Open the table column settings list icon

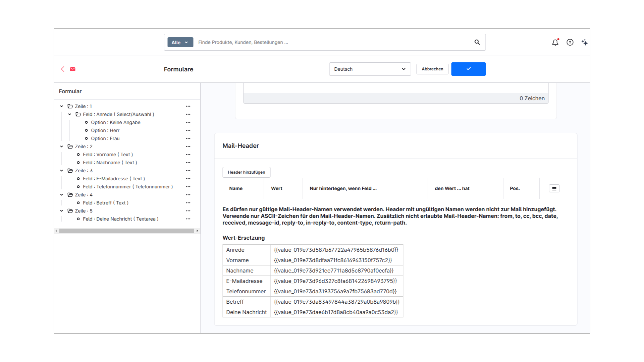554,189
